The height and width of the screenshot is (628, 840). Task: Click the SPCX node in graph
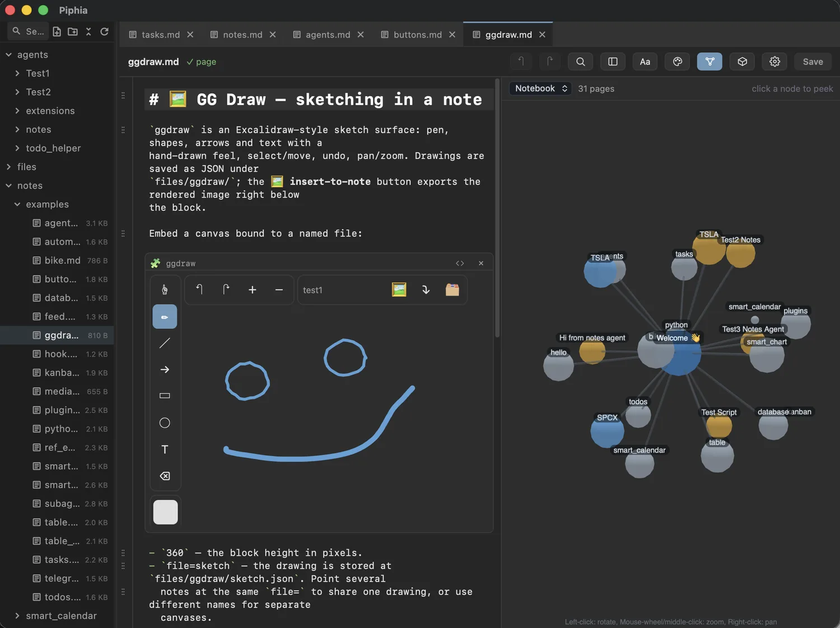(x=607, y=431)
